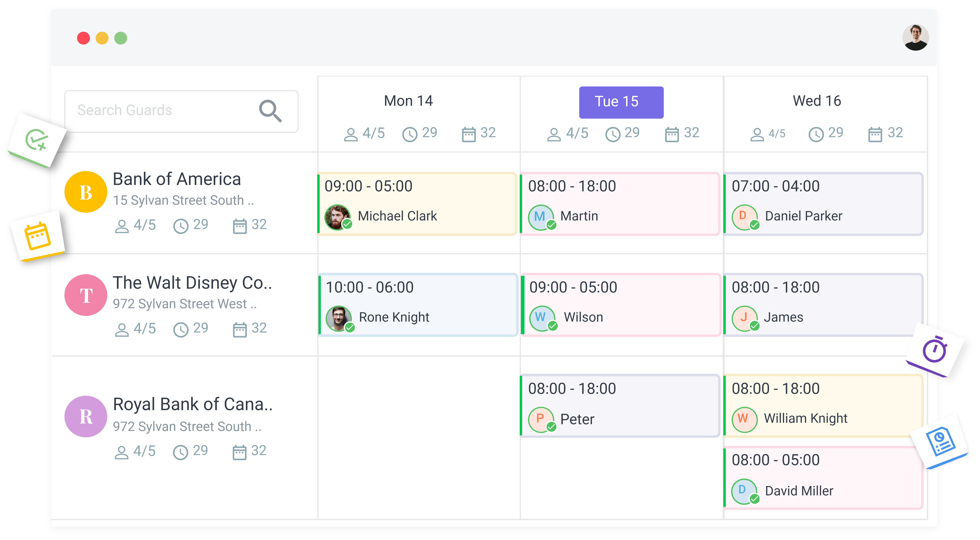Click the calendar icon under Wed 16
The image size is (980, 540).
tap(875, 134)
